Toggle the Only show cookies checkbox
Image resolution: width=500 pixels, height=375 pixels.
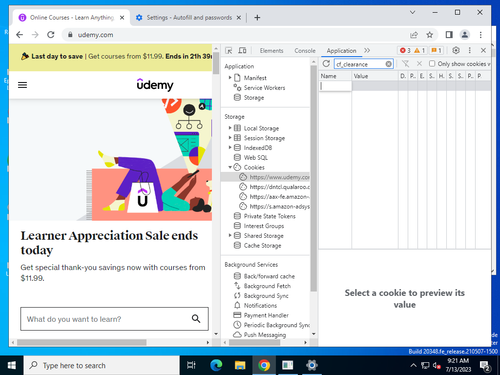click(432, 63)
